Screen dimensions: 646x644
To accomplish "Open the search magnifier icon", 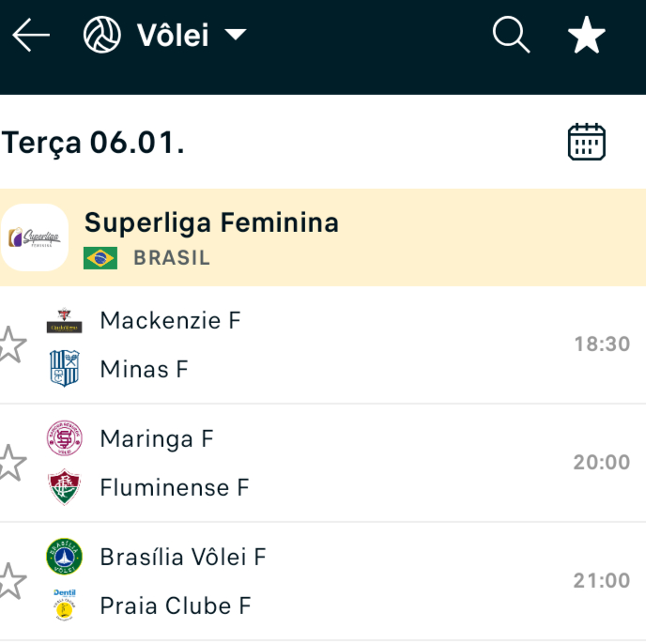I will (x=511, y=36).
